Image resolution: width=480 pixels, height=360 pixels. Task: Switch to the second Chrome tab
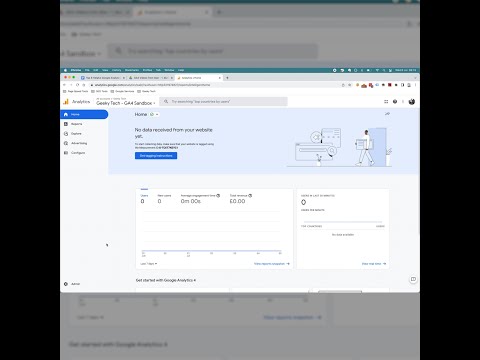click(151, 78)
